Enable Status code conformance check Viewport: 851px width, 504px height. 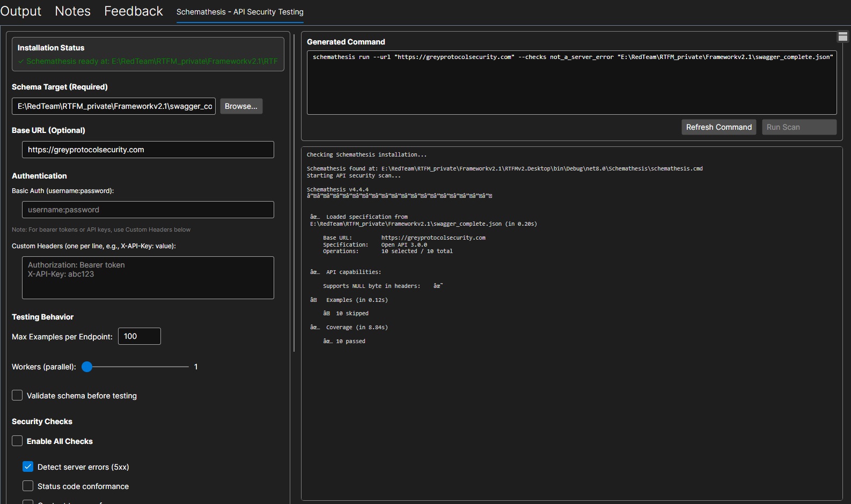[28, 486]
